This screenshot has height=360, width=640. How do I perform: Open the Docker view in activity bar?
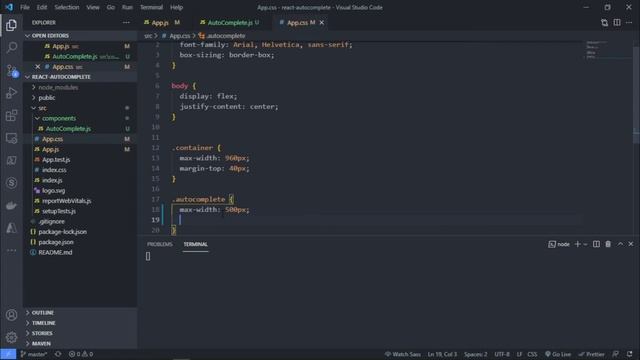[x=11, y=205]
